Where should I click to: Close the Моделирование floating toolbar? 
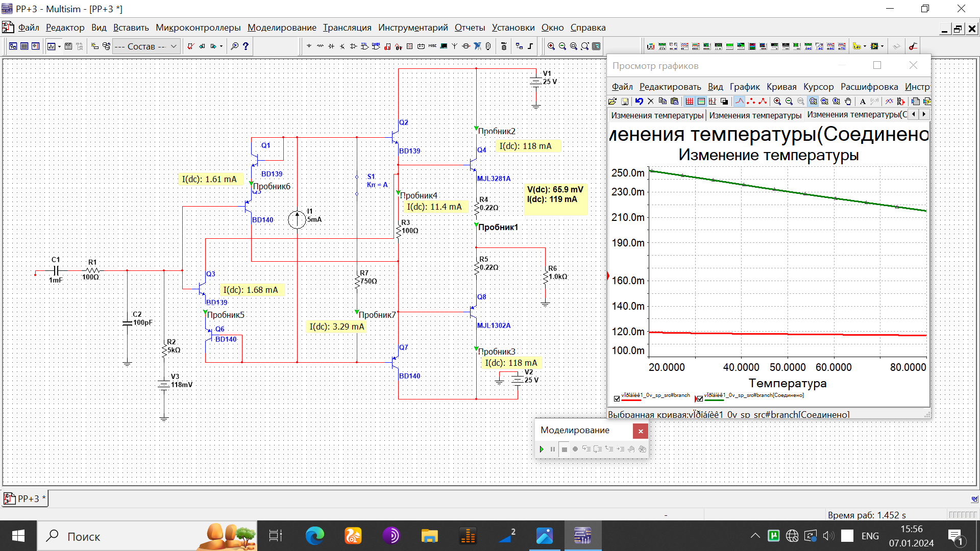[x=641, y=431]
